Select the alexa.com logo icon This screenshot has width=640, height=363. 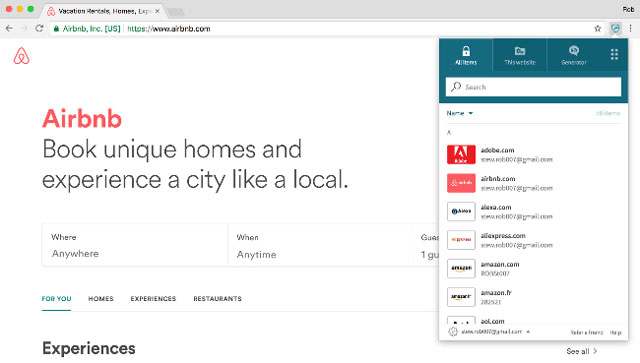(461, 212)
